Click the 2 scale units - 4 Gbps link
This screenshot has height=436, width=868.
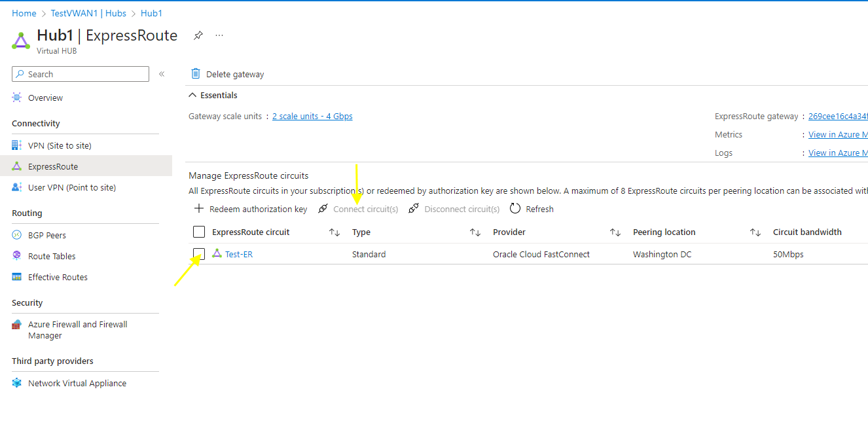click(312, 116)
